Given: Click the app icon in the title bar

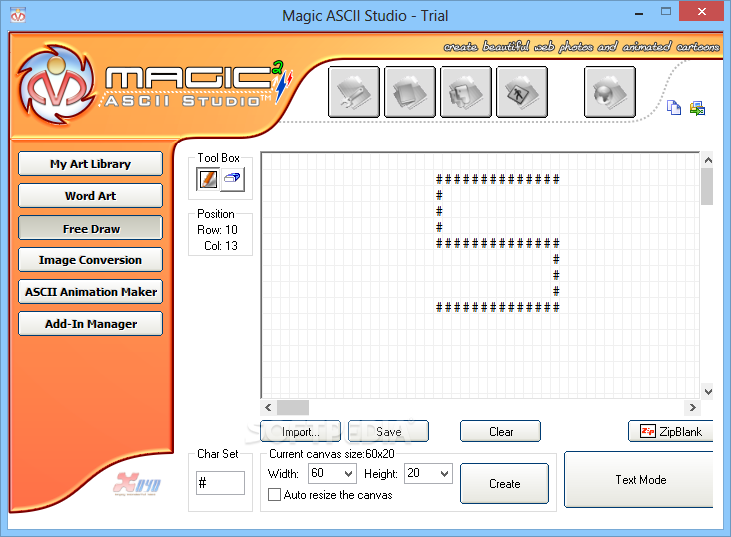Looking at the screenshot, I should 18,15.
